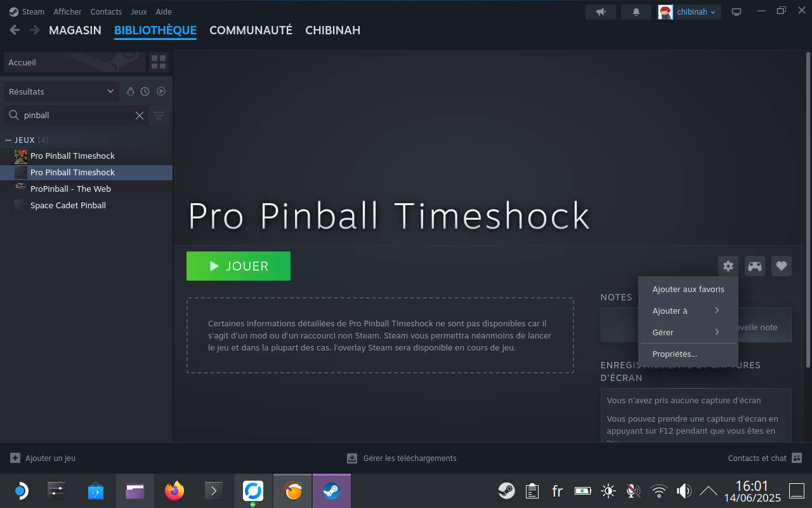The height and width of the screenshot is (508, 812).
Task: Open the Contacts menu
Action: [106, 11]
